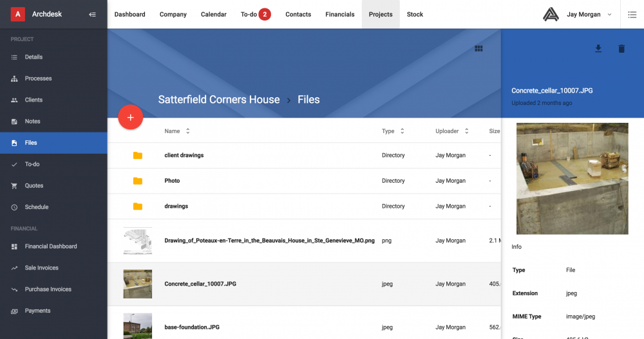Click the Financial Dashboard icon
This screenshot has height=339, width=644.
click(14, 246)
